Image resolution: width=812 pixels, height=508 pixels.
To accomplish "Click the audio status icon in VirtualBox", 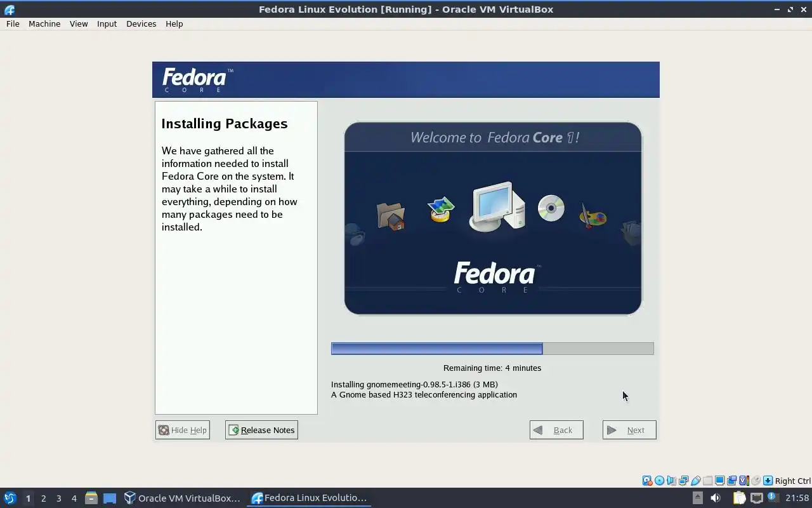I will point(671,481).
